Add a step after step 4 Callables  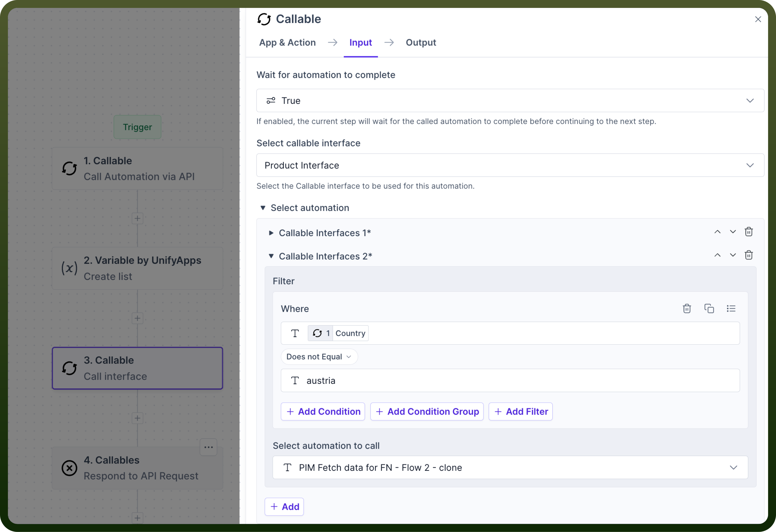coord(137,518)
